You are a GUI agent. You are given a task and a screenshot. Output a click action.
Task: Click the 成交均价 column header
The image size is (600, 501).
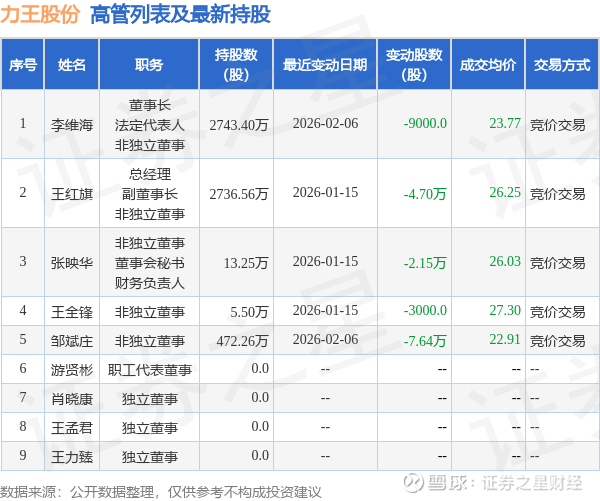click(x=488, y=64)
